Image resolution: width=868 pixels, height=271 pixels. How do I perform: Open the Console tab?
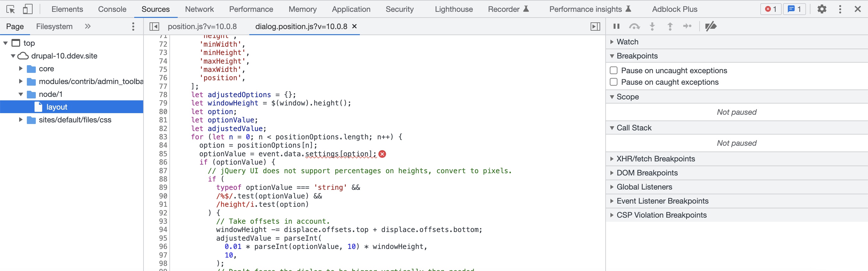point(112,9)
